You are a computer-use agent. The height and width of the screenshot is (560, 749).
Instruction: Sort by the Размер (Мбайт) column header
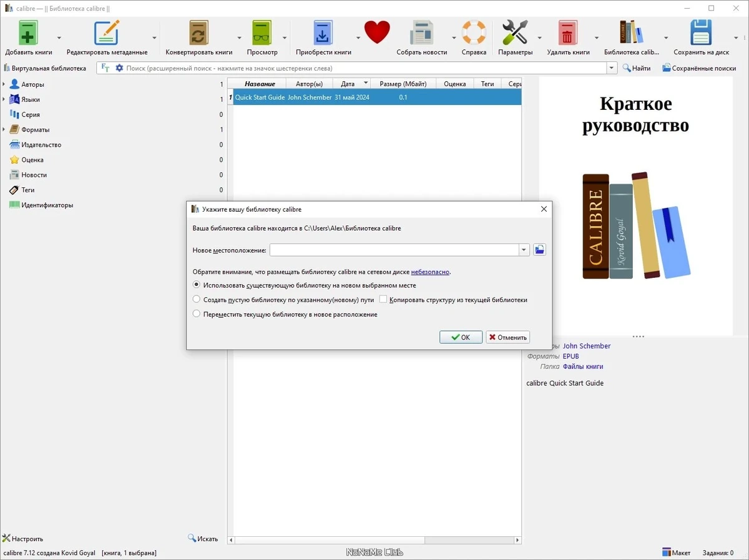pyautogui.click(x=403, y=84)
